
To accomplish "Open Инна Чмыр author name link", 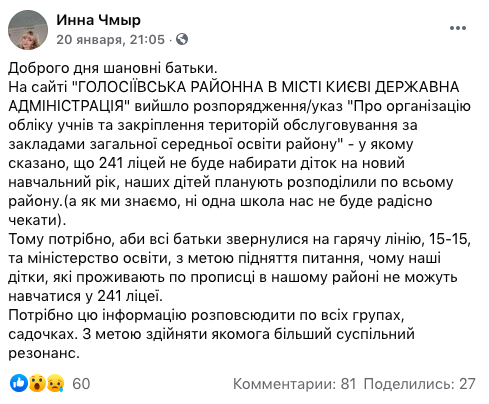I will point(98,20).
